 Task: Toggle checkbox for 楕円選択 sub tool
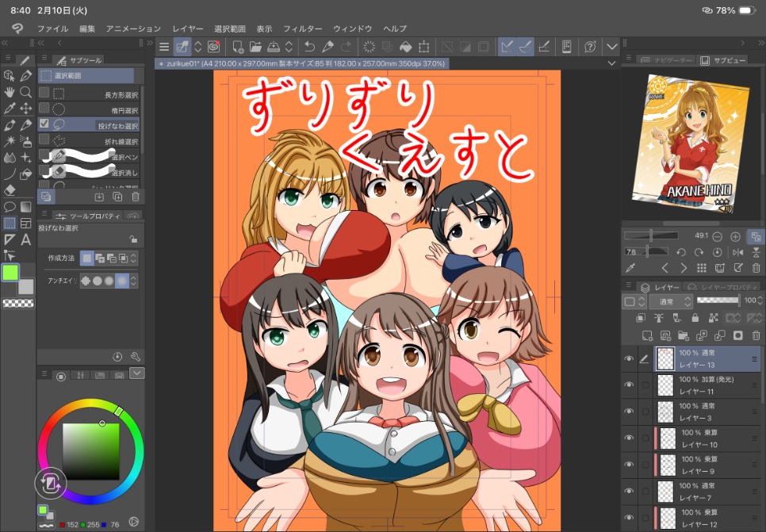pyautogui.click(x=44, y=108)
